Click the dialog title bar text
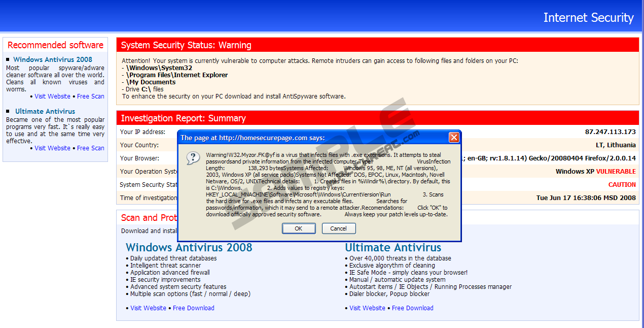The height and width of the screenshot is (328, 644). click(253, 138)
